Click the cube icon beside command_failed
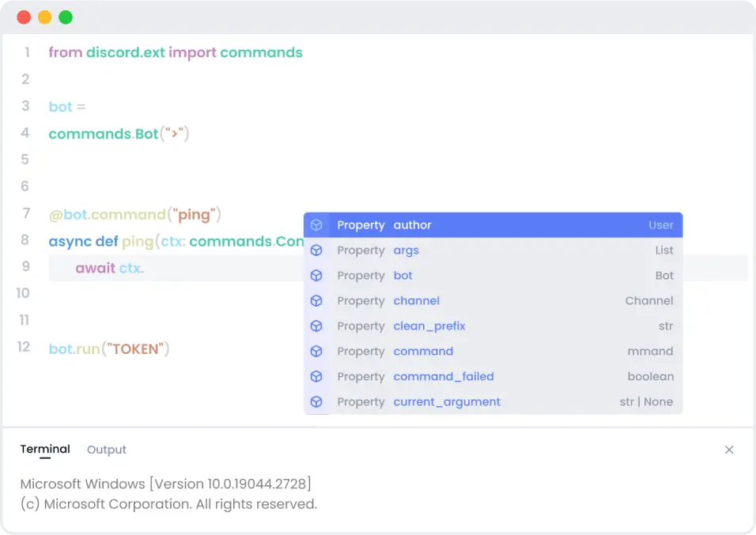The height and width of the screenshot is (535, 756). 316,377
